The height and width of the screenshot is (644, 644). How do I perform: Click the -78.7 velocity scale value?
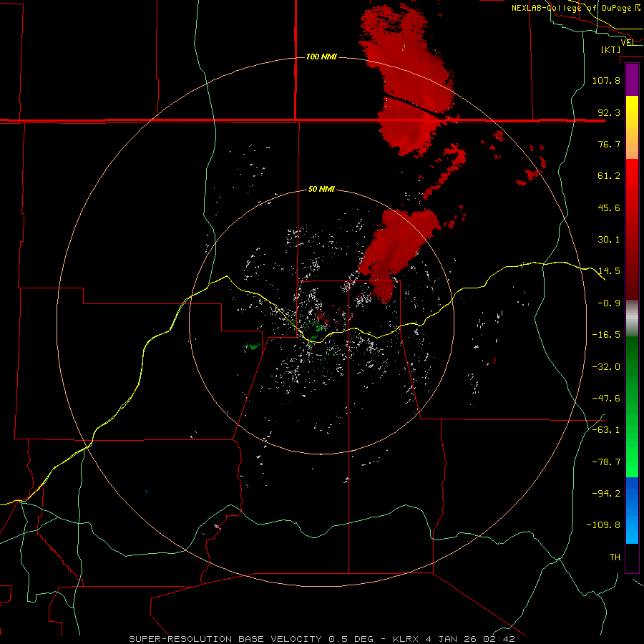point(606,462)
